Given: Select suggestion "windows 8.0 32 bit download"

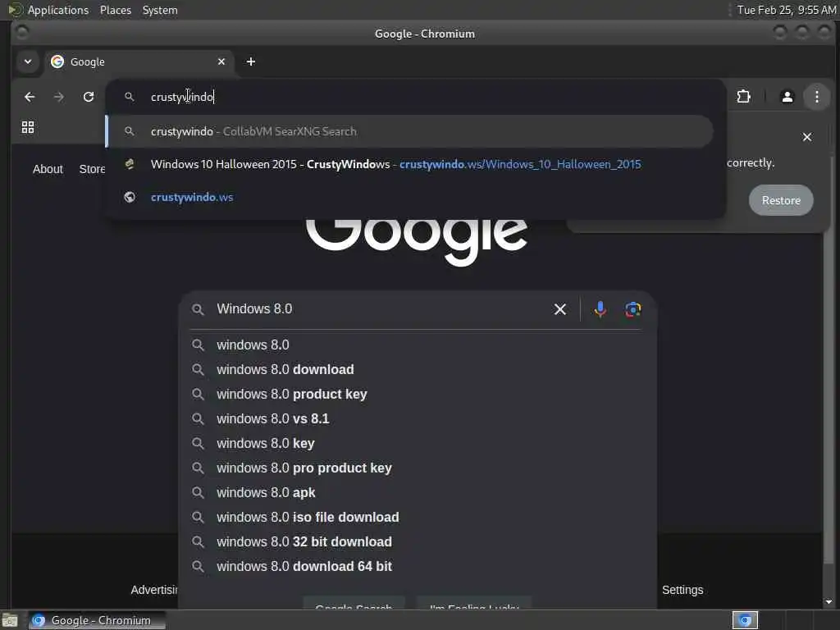Looking at the screenshot, I should [x=417, y=542].
